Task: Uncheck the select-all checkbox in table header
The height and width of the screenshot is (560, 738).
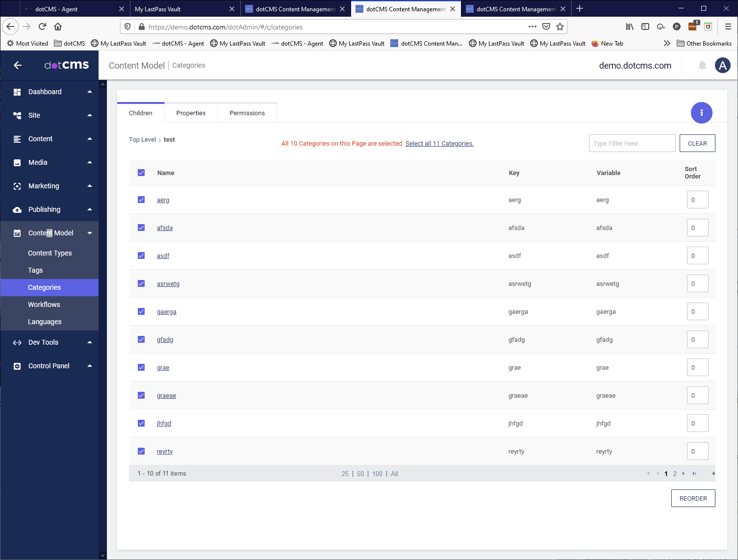Action: tap(141, 173)
